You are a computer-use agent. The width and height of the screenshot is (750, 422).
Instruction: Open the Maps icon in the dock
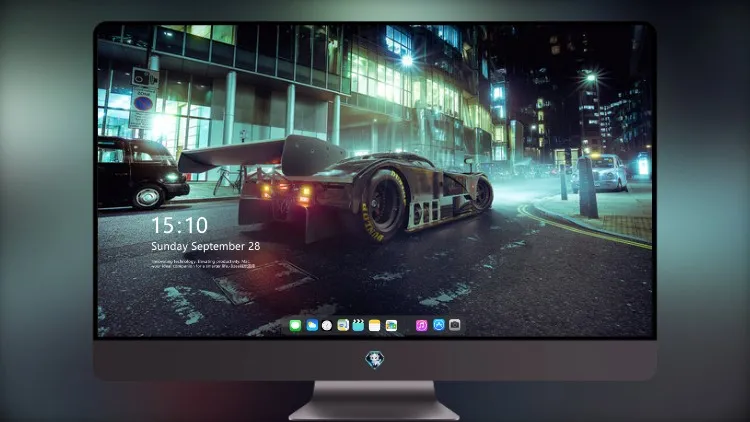(343, 325)
